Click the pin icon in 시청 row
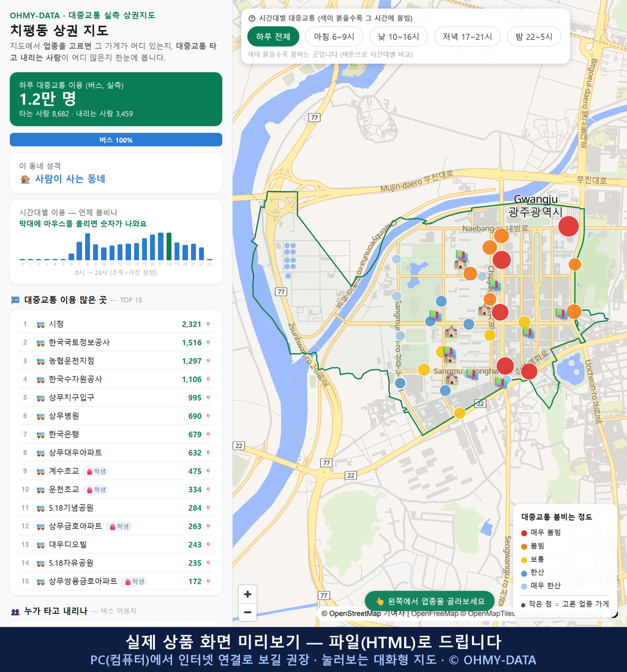Screen dimensions: 627x672 208,324
